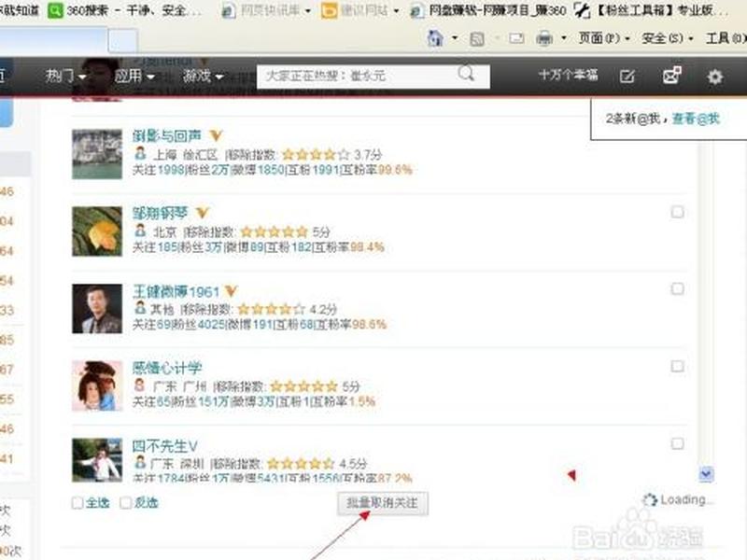
Task: Expand the 建议网站 bookmark dropdown
Action: pyautogui.click(x=395, y=10)
